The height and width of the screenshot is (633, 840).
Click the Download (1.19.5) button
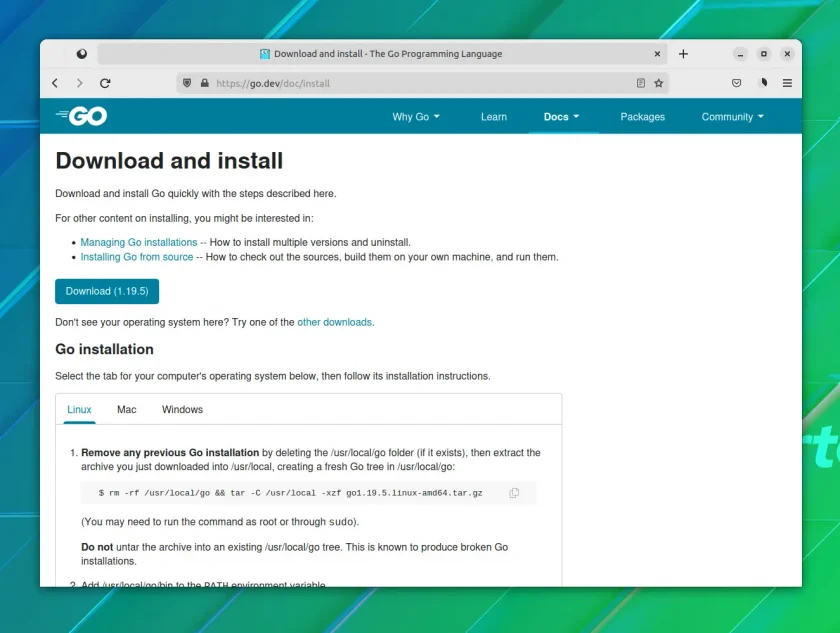pos(107,291)
